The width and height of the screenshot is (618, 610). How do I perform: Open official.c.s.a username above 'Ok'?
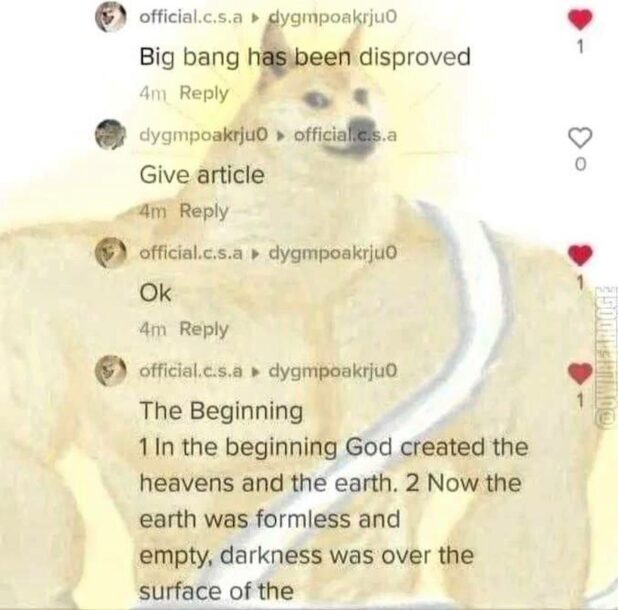(x=191, y=253)
